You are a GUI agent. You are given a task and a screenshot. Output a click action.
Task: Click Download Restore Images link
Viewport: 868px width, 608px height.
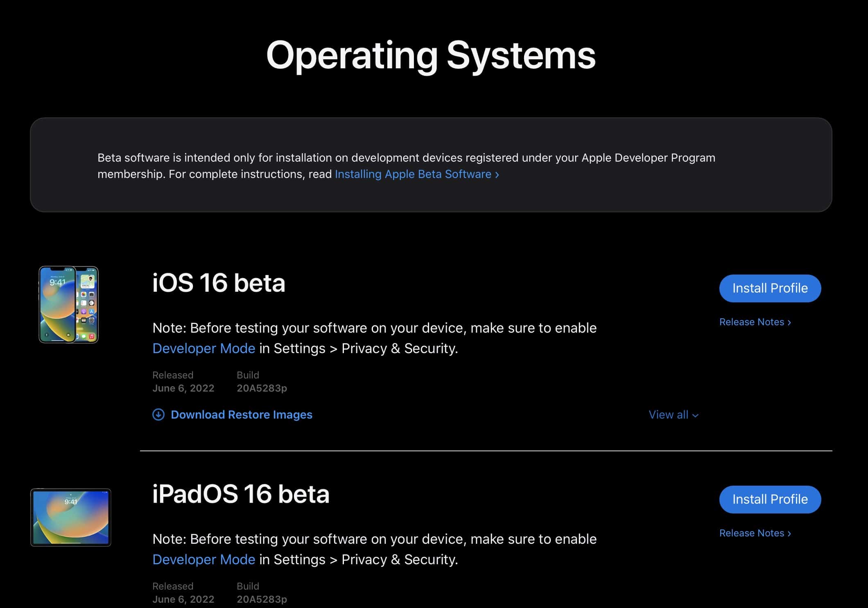(x=241, y=414)
